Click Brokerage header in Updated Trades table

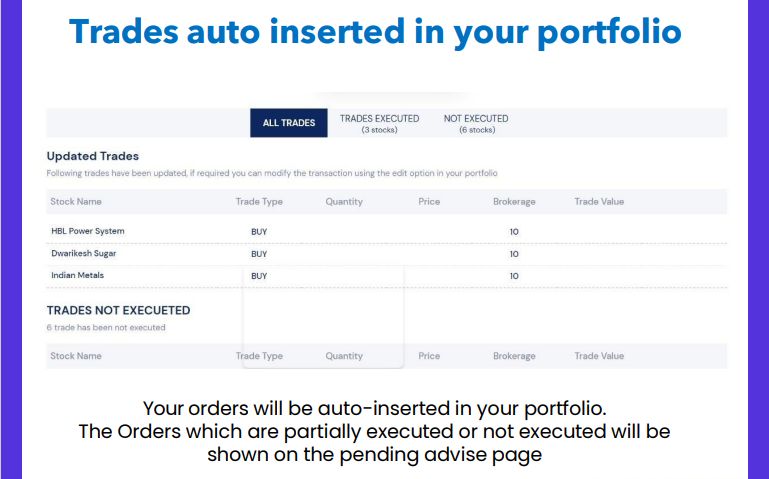tap(514, 201)
